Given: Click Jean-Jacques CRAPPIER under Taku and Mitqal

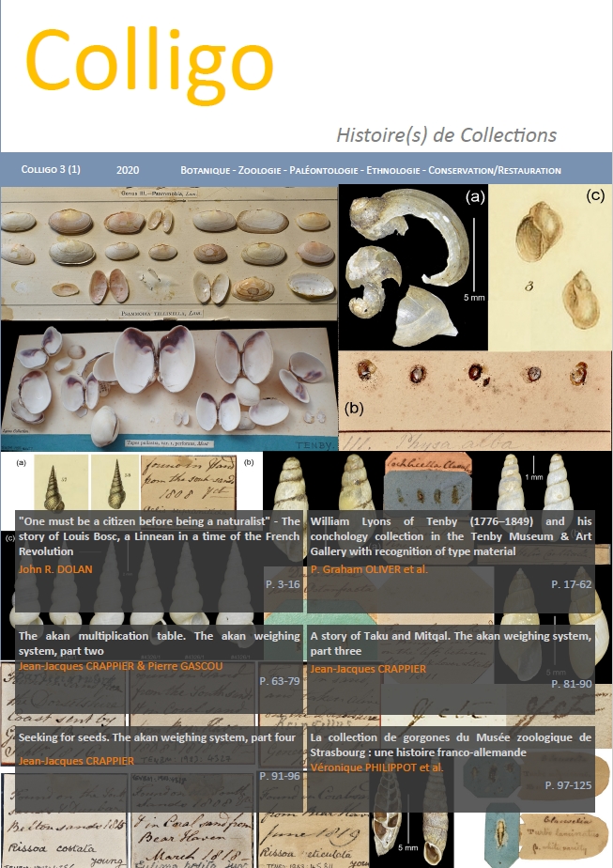Looking at the screenshot, I should 368,669.
